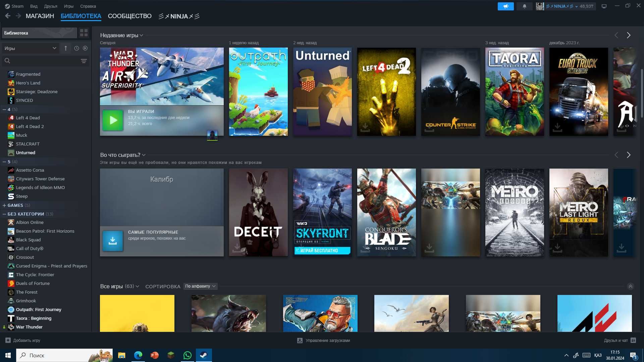Open the Outpath First Journey cover
Viewport: 644px width, 362px height.
[x=258, y=92]
